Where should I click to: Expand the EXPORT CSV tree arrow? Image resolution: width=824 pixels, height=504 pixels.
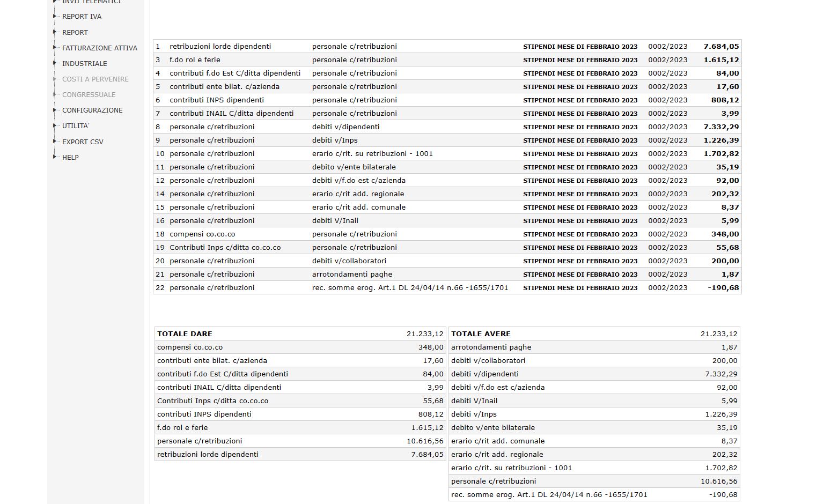pos(55,141)
